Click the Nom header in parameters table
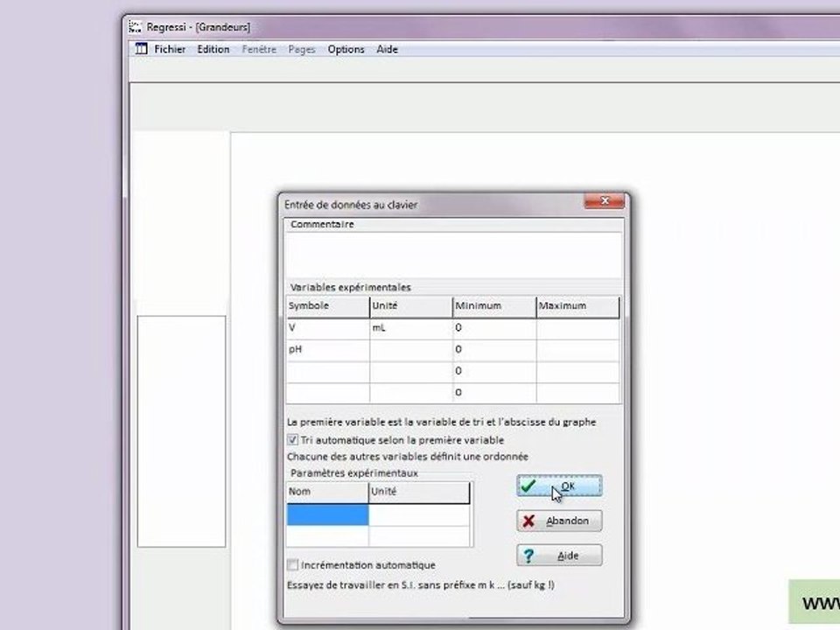This screenshot has width=840, height=630. [327, 493]
